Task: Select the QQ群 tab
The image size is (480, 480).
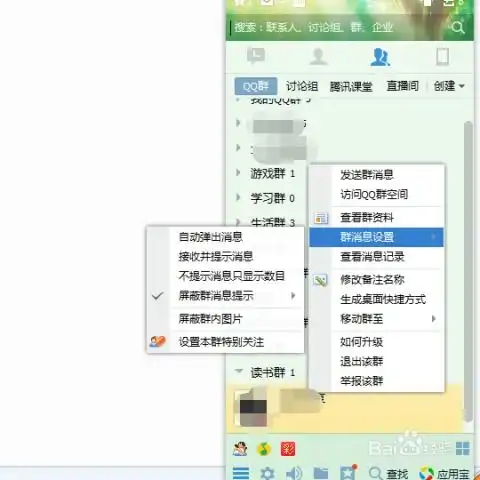Action: point(256,86)
